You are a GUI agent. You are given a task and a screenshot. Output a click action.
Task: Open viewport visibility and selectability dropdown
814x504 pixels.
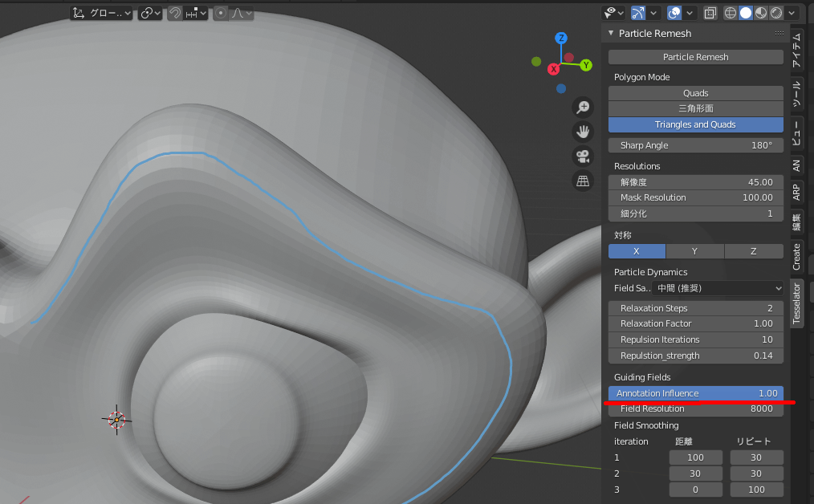pyautogui.click(x=613, y=13)
